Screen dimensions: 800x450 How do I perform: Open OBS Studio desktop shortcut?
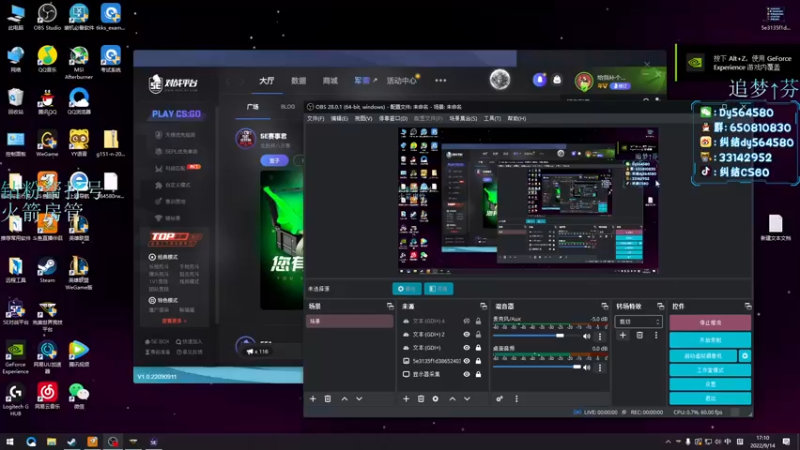coord(47,17)
